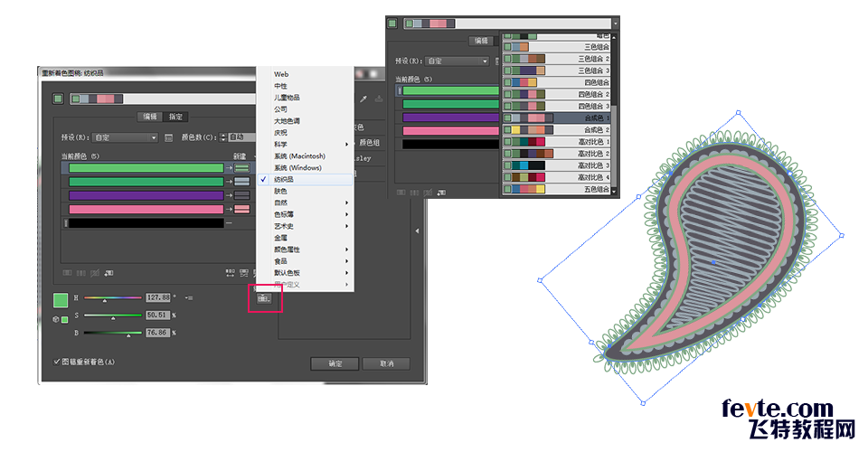
Task: Click the eyedropper icon beside the menu
Action: [363, 99]
